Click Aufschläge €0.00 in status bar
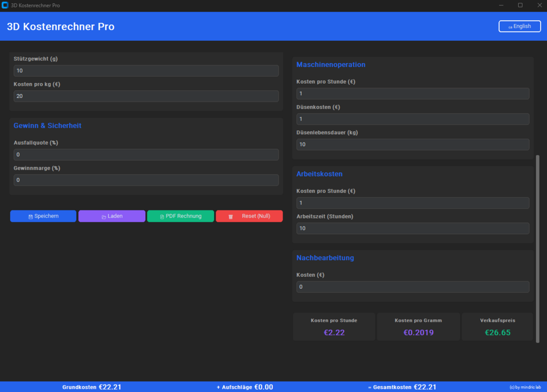The width and height of the screenshot is (547, 392). [245, 387]
